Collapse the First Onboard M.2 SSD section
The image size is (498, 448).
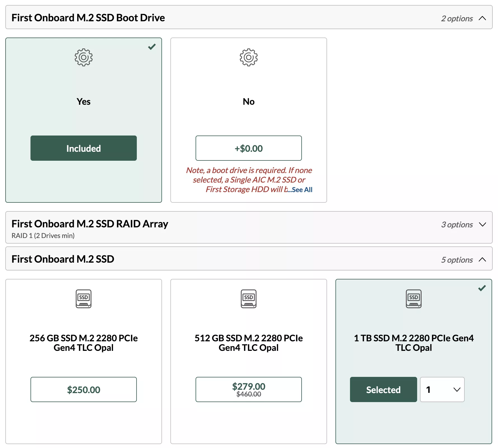482,260
